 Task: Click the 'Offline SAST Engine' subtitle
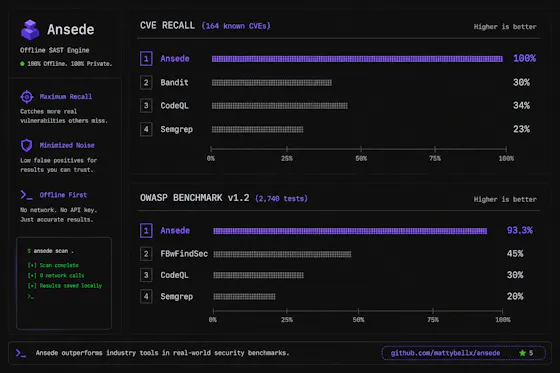pyautogui.click(x=55, y=50)
